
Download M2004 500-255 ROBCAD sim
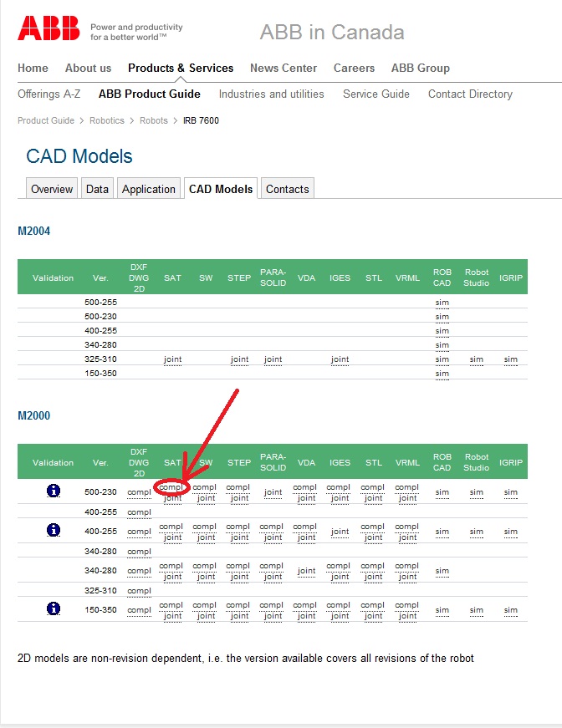point(442,303)
